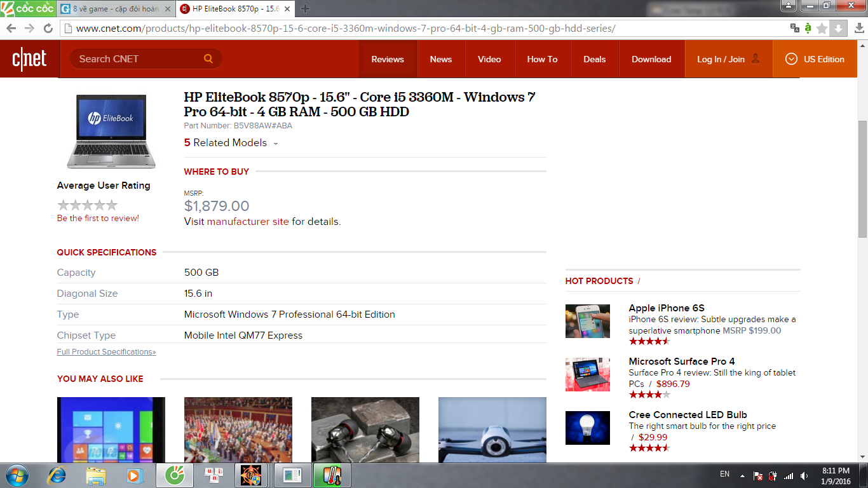Click the translate page icon in address bar

(794, 29)
